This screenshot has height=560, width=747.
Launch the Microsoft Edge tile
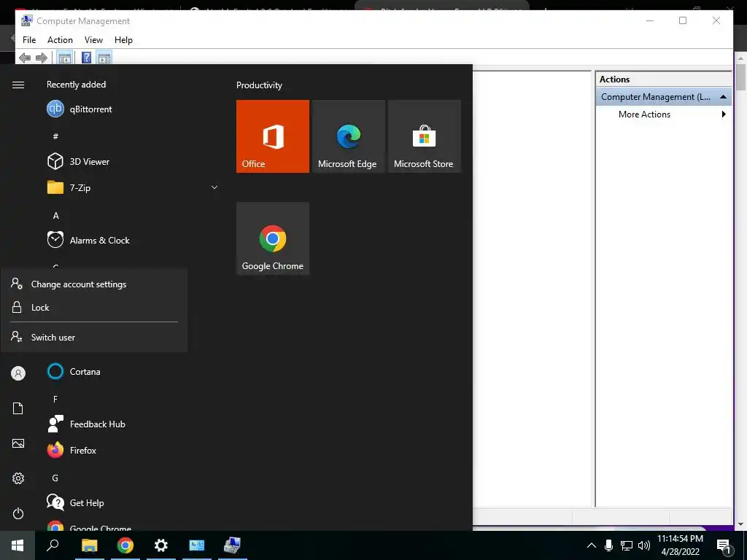pos(348,136)
